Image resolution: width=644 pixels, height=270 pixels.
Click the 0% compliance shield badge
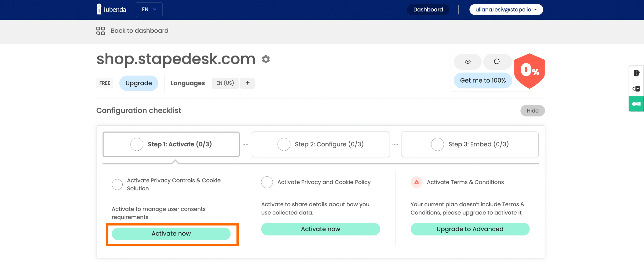coord(530,71)
